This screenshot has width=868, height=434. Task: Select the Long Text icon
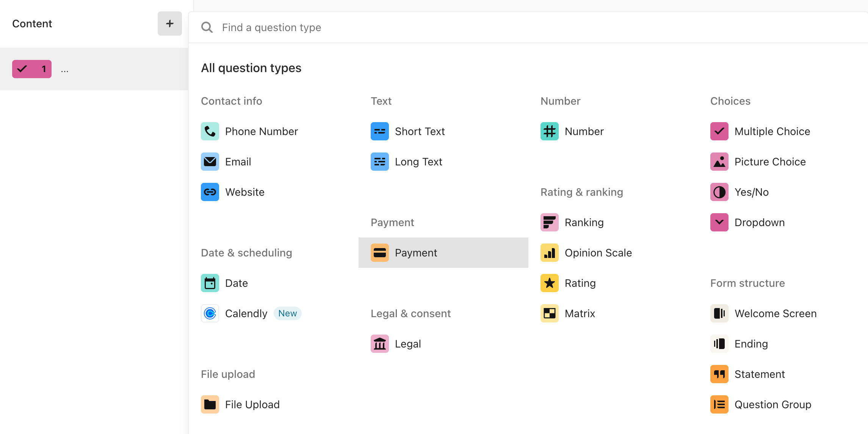[x=379, y=162]
